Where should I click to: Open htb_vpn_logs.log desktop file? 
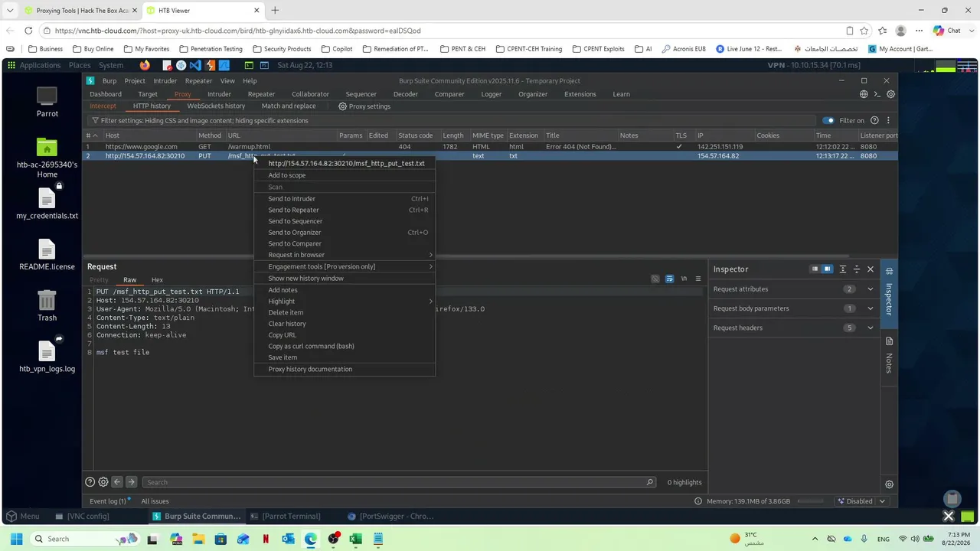coord(47,357)
